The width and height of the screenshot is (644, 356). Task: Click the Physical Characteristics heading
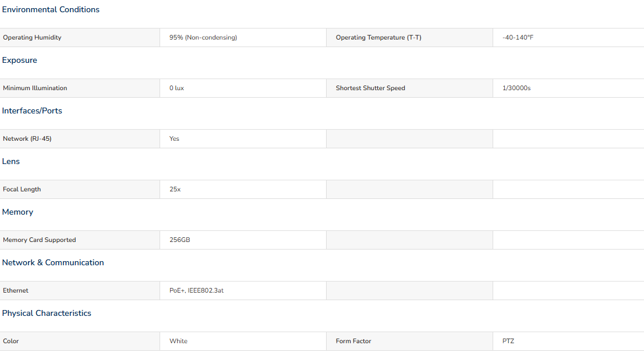47,314
